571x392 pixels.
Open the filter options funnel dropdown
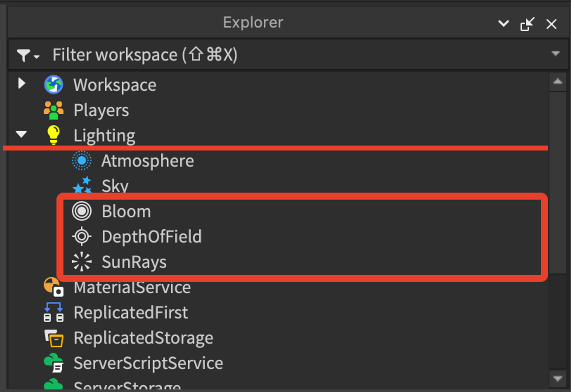point(28,55)
